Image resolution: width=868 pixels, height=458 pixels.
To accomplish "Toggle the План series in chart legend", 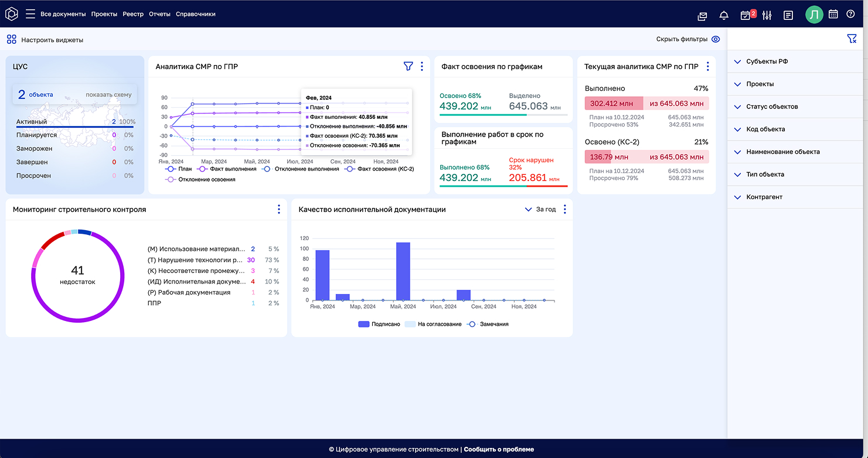I will tap(179, 169).
